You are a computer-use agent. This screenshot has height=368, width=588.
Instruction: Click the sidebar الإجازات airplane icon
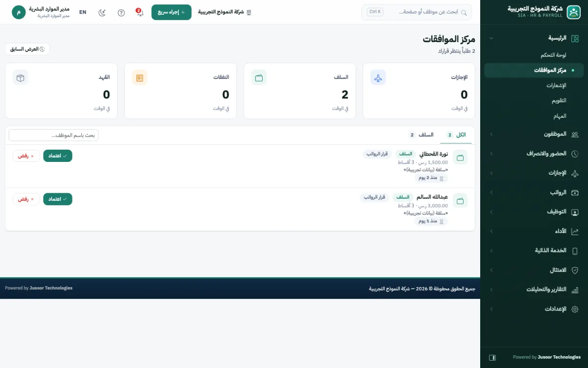tap(575, 173)
